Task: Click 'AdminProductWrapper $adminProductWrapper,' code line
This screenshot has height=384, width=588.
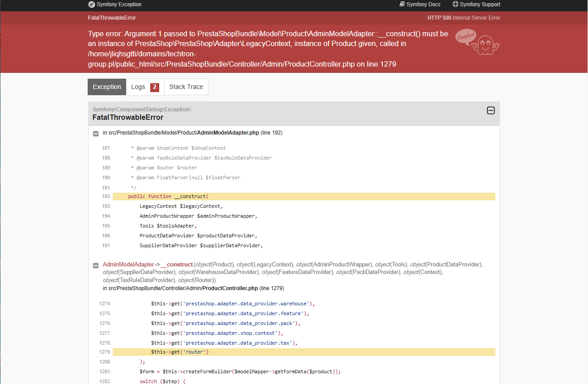Action: [x=199, y=216]
